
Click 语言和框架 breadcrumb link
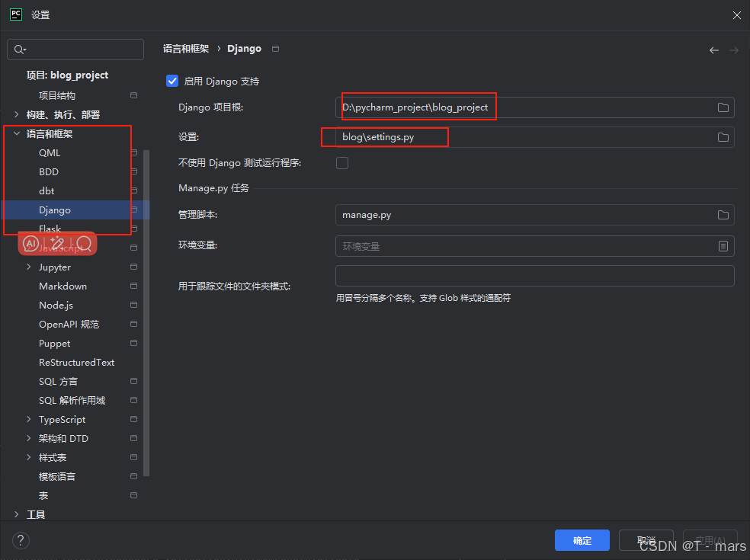pos(186,49)
